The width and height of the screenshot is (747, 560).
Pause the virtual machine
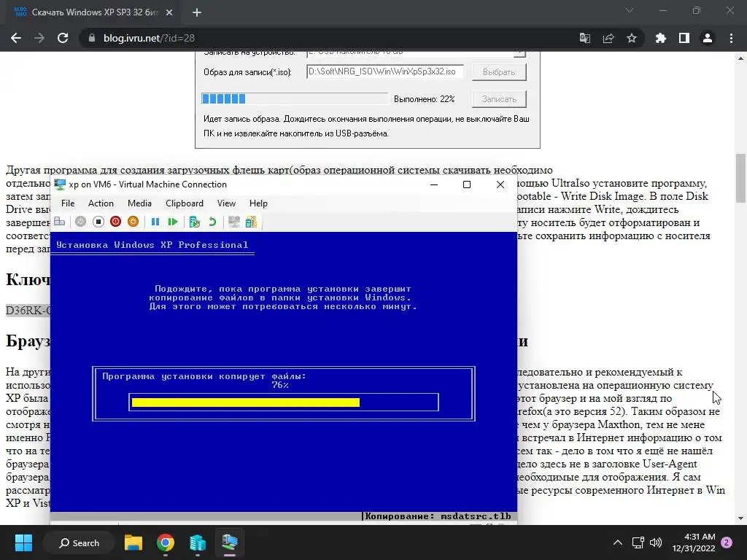[x=155, y=222]
